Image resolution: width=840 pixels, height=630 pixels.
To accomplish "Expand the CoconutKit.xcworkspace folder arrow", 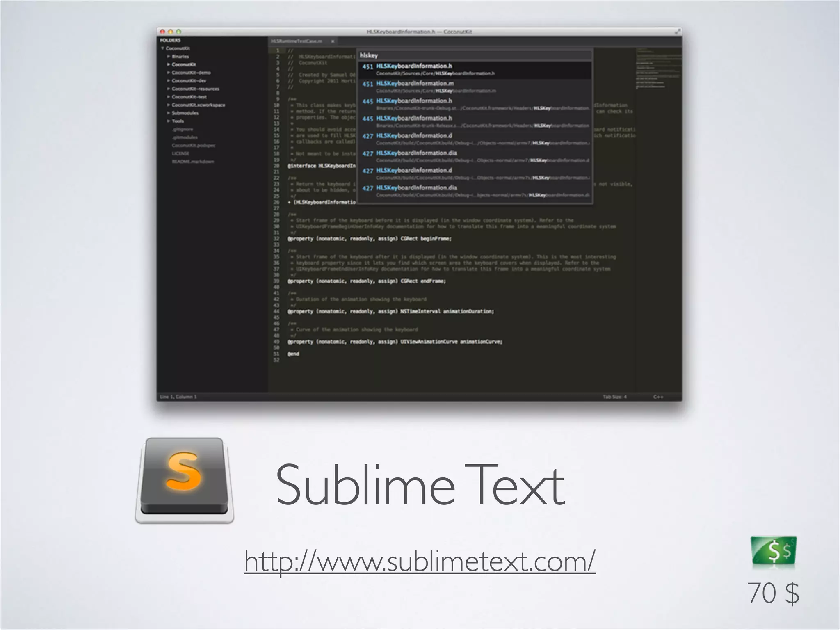I will tap(169, 105).
